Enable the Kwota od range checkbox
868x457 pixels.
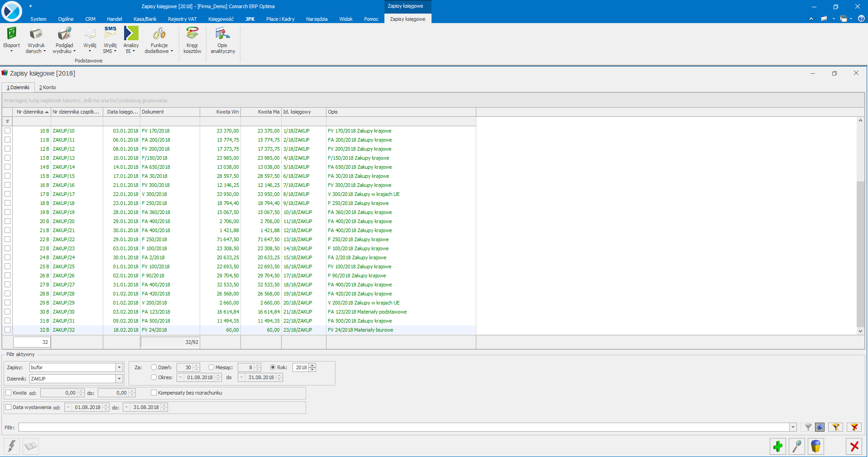click(9, 393)
